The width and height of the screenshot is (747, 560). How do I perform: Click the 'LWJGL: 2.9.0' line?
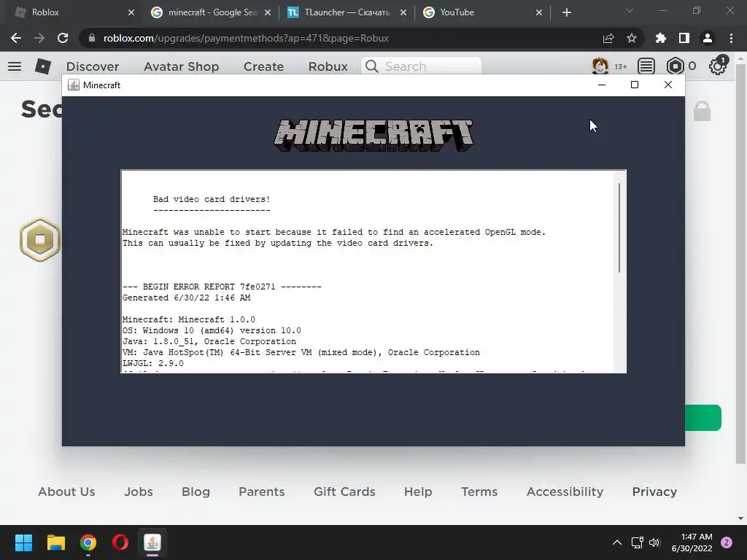tap(153, 363)
